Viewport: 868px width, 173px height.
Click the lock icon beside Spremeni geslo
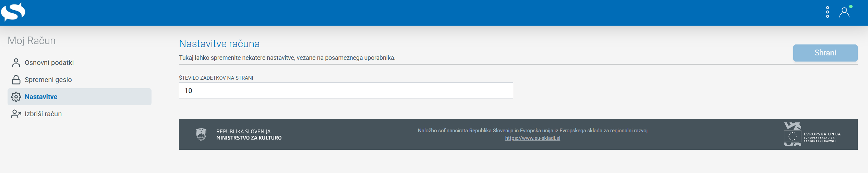16,80
